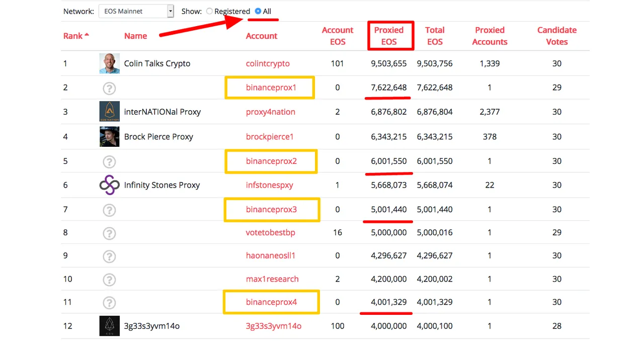Viewport: 644px width, 341px height.
Task: Click total EOS value 4,000,100
Action: click(x=435, y=326)
